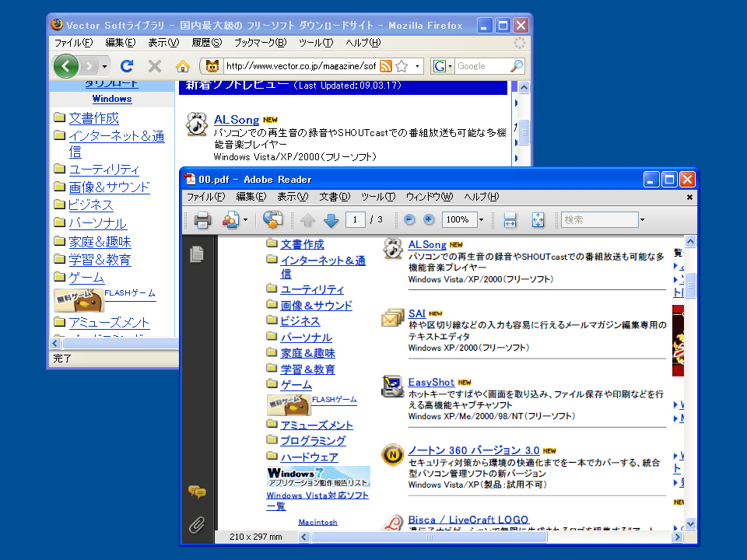Bookmark page with the star icon

click(x=402, y=65)
